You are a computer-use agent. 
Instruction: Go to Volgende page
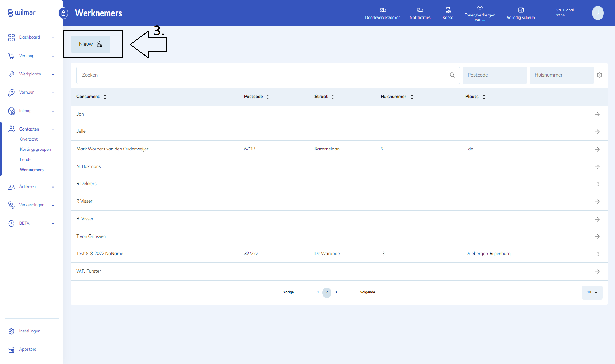pyautogui.click(x=367, y=292)
